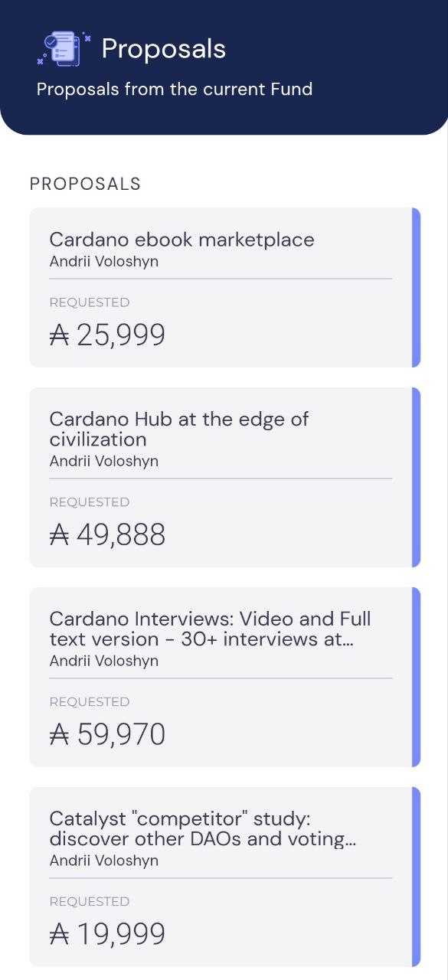The height and width of the screenshot is (980, 448).
Task: Open Cardano Hub at the edge of civilization
Action: pyautogui.click(x=225, y=477)
